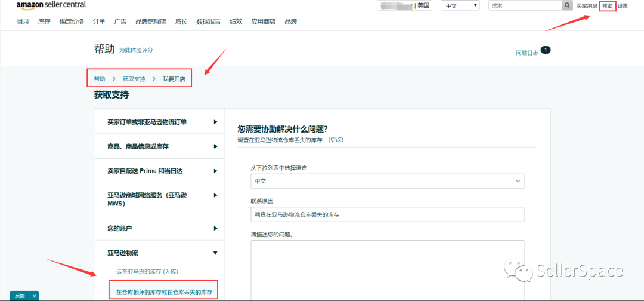The height and width of the screenshot is (301, 644).
Task: Click the 帮助 link in top bar
Action: coord(608,6)
